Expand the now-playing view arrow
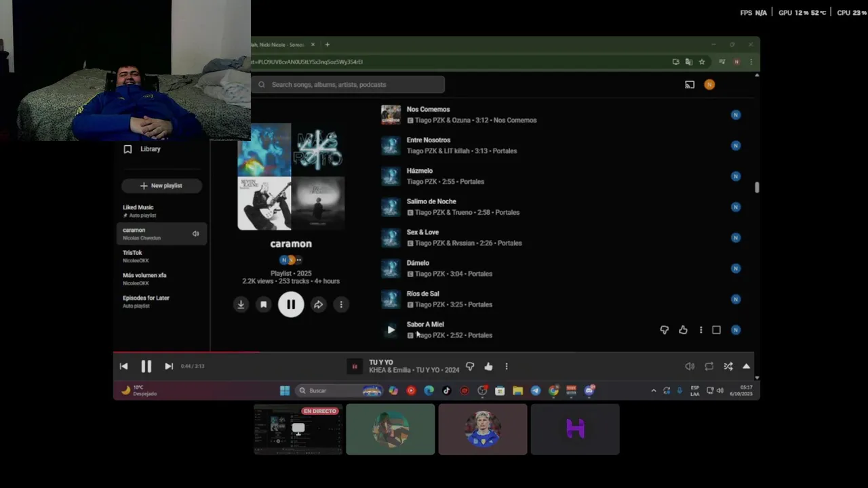868x488 pixels. tap(747, 366)
